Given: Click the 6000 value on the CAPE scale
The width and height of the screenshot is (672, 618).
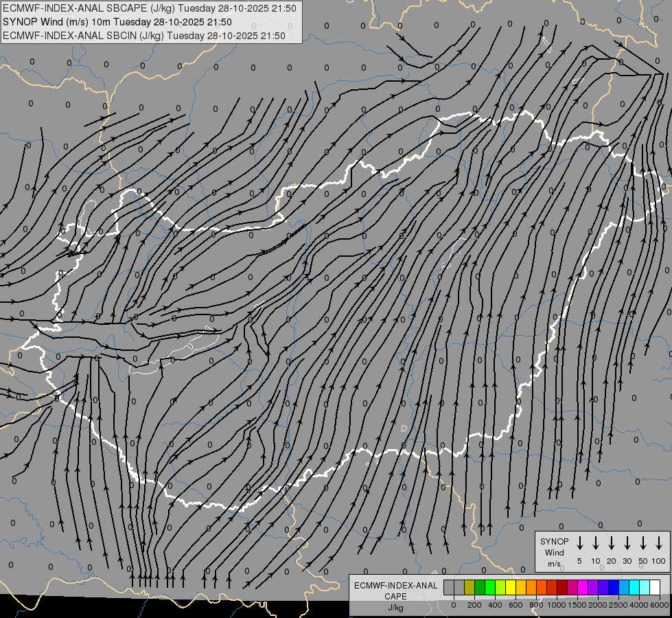Looking at the screenshot, I should tap(660, 605).
